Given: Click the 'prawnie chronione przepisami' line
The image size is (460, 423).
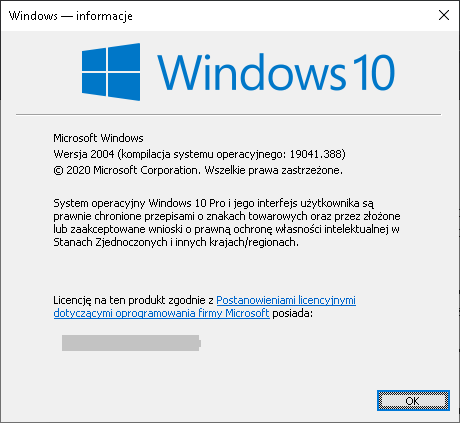Looking at the screenshot, I should click(x=227, y=216).
